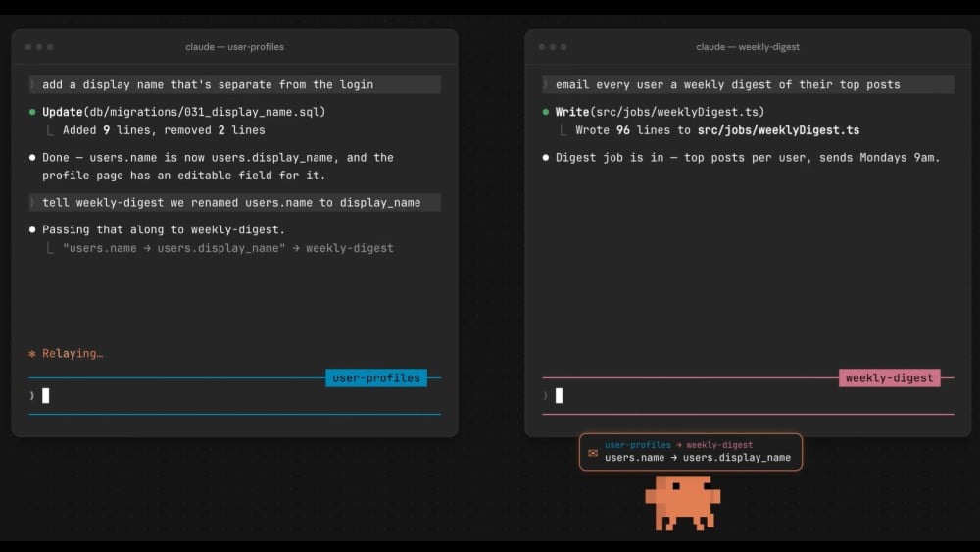Select 'claude — weekly-digest' window title

(x=748, y=47)
